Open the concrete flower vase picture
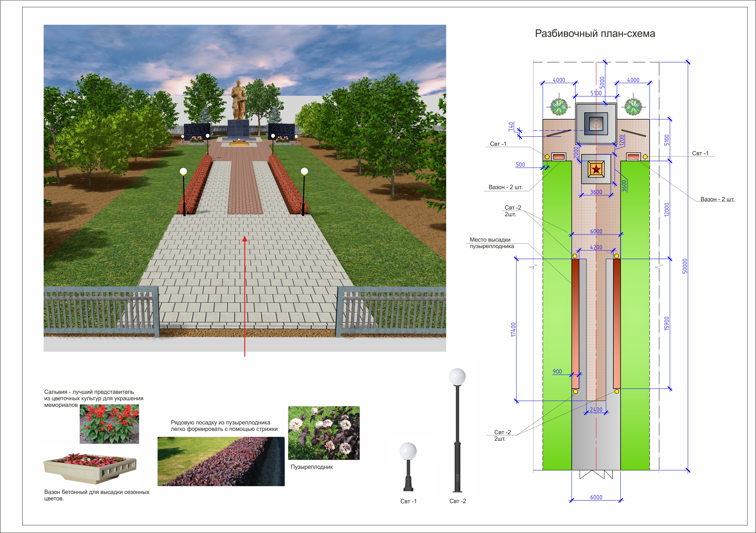The width and height of the screenshot is (756, 533). pyautogui.click(x=90, y=469)
